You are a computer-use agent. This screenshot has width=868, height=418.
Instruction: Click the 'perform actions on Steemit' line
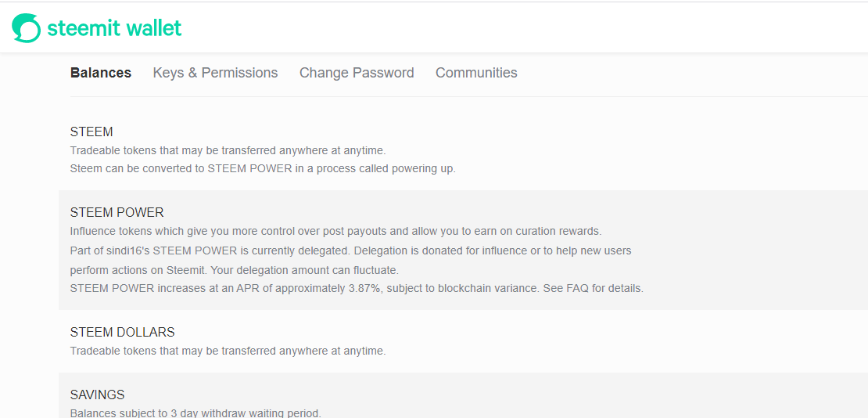(x=234, y=271)
